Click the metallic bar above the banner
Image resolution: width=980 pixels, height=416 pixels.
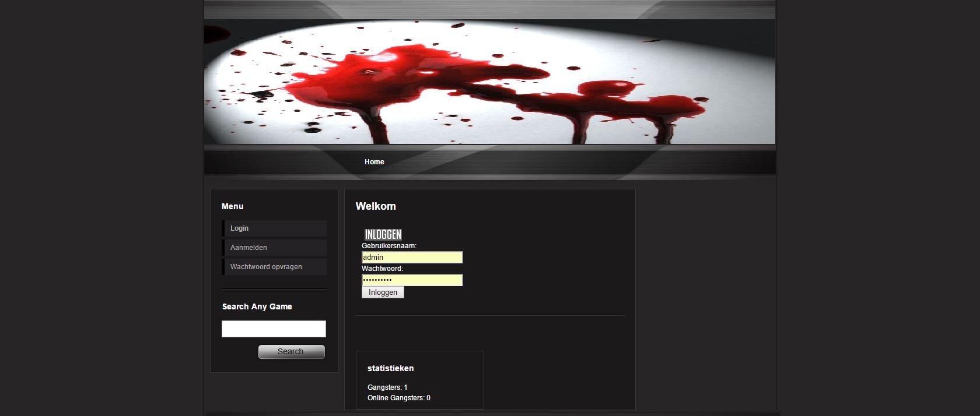coord(489,10)
